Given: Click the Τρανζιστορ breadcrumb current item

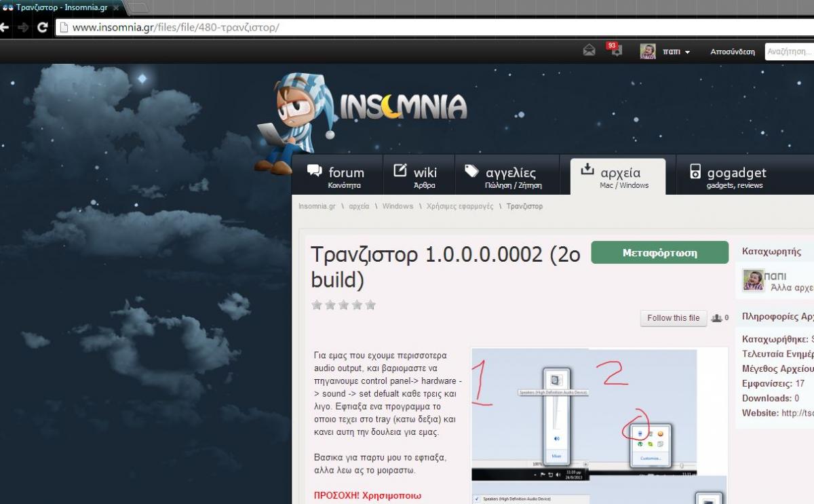Looking at the screenshot, I should click(x=524, y=206).
